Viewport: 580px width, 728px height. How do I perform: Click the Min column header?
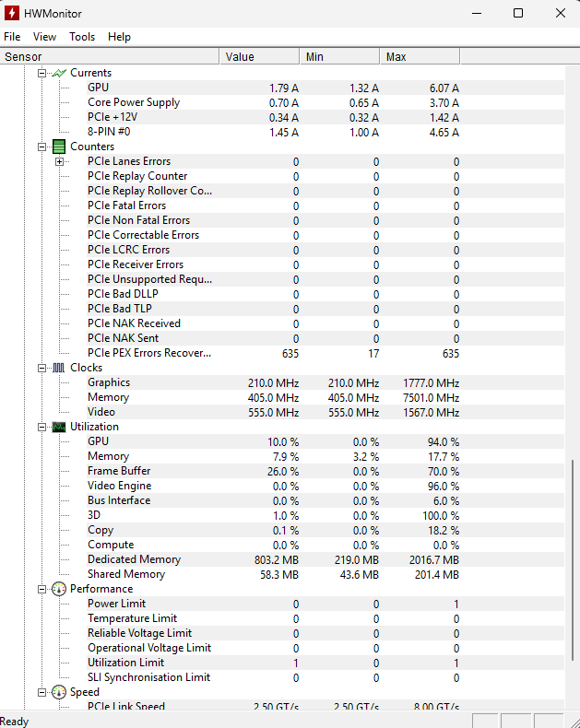click(x=339, y=56)
